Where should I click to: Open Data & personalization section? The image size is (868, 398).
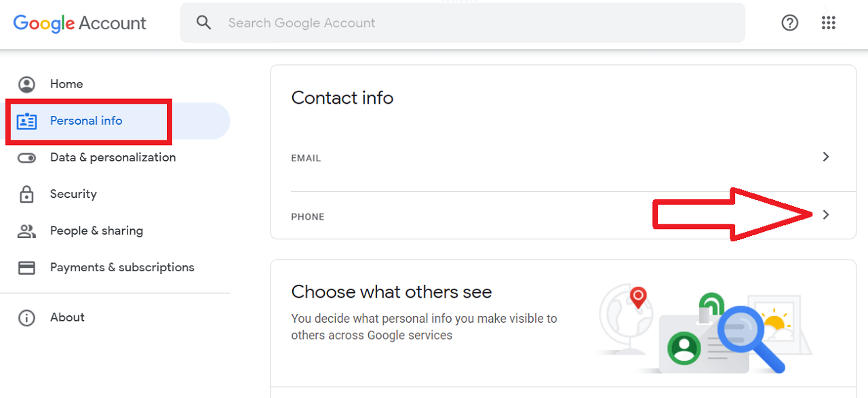(x=113, y=157)
